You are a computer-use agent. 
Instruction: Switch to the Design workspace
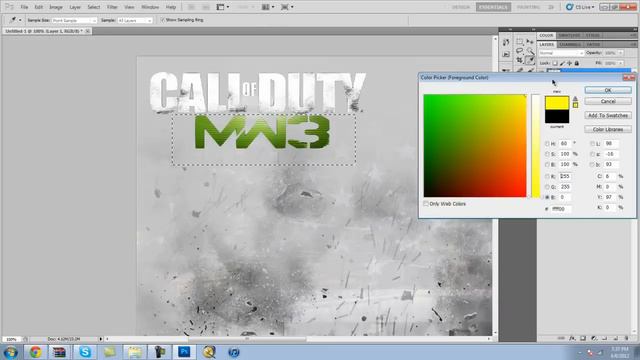tap(461, 7)
